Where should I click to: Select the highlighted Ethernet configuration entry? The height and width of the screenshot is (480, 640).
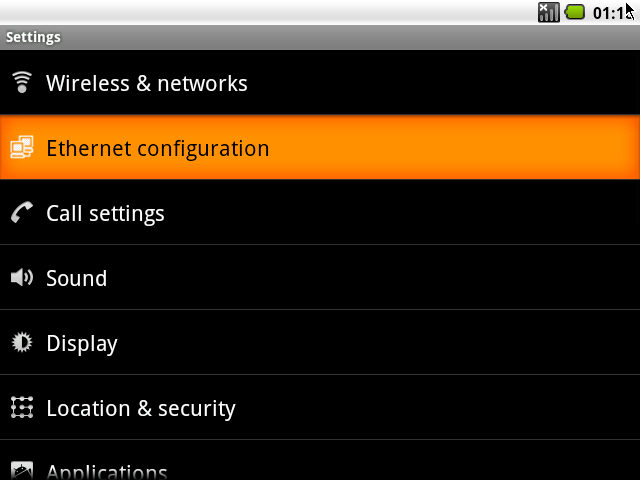[x=320, y=147]
